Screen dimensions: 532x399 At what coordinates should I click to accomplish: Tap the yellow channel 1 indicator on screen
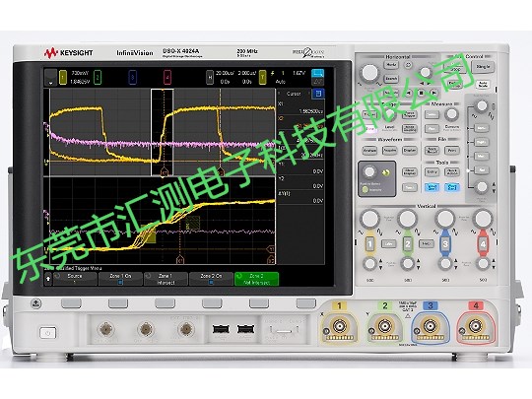coord(63,77)
